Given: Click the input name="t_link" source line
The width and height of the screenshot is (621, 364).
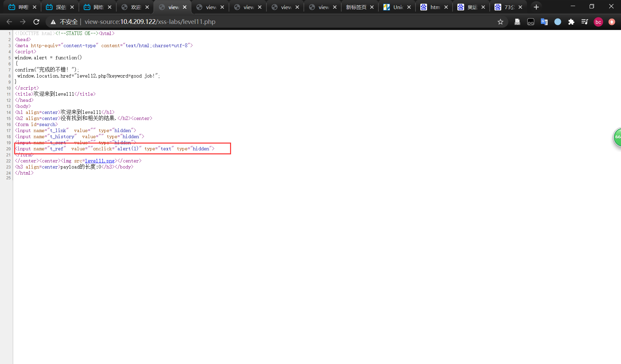Looking at the screenshot, I should [x=76, y=130].
